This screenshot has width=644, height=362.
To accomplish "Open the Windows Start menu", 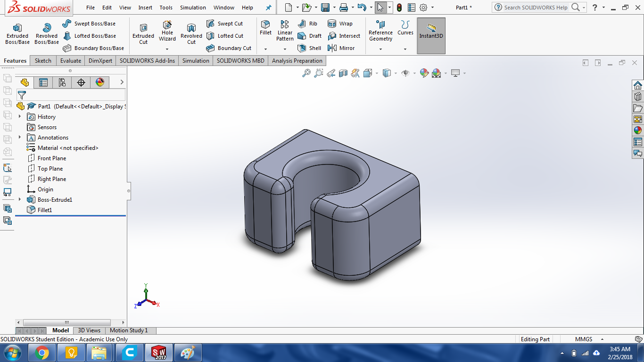I will pos(12,353).
